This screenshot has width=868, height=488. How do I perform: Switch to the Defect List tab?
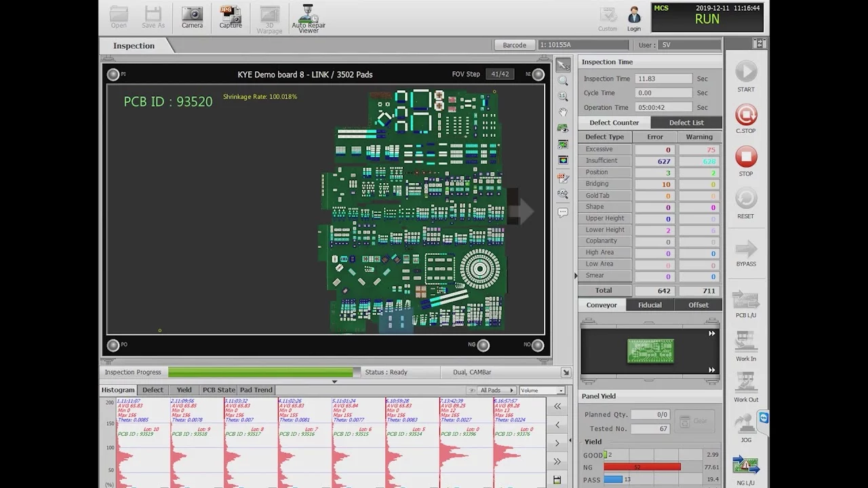click(x=686, y=123)
